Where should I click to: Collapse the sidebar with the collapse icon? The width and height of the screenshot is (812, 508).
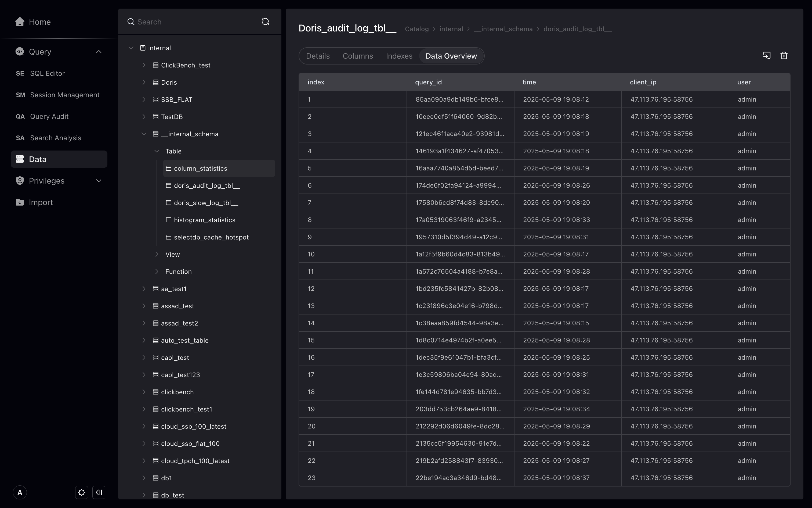click(x=99, y=492)
